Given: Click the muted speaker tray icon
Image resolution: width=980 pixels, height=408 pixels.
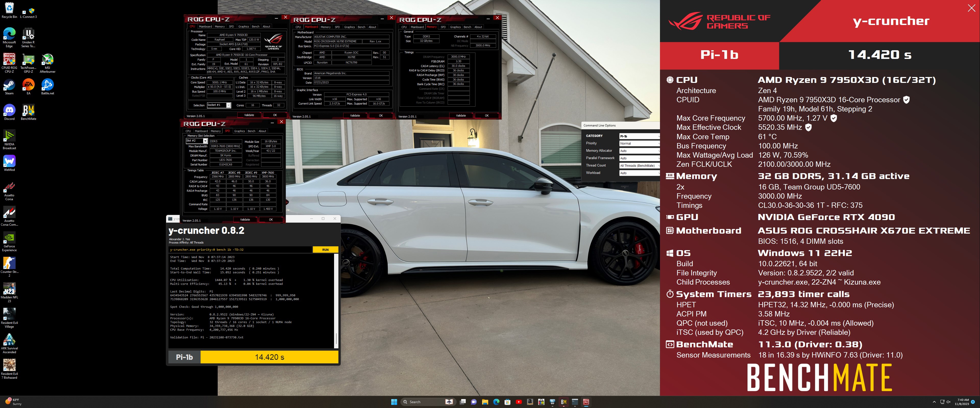Looking at the screenshot, I should (x=948, y=402).
